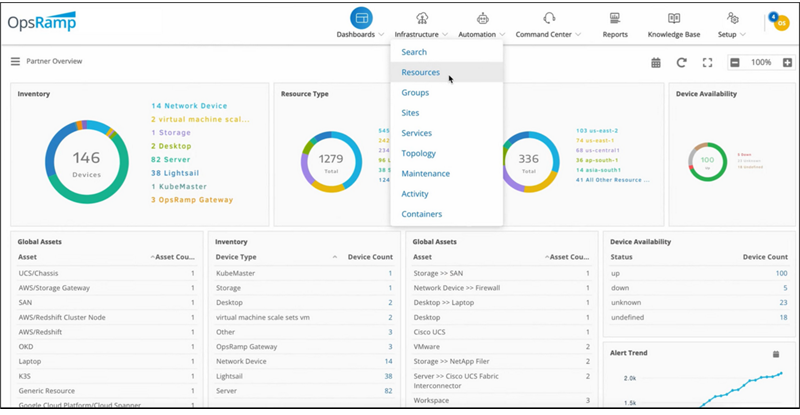The height and width of the screenshot is (415, 800).
Task: Select Containers from Infrastructure menu
Action: 446,214
